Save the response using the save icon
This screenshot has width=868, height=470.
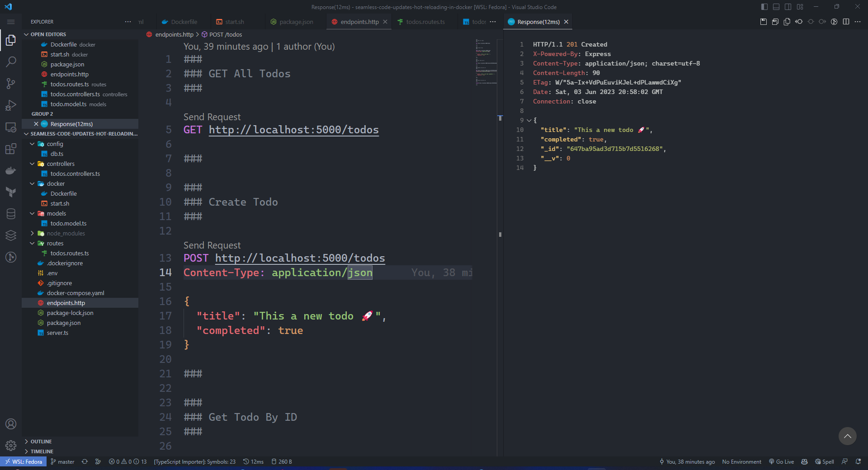764,22
